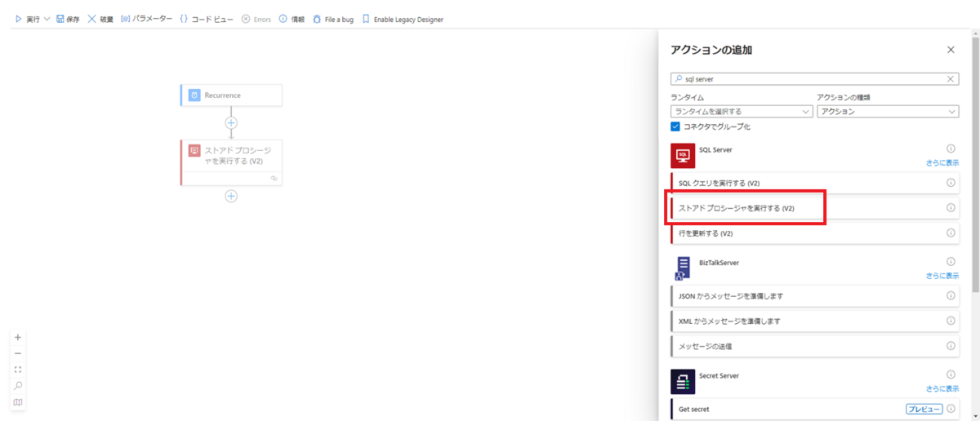The width and height of the screenshot is (980, 421).
Task: Show info for Get secret
Action: [x=951, y=409]
